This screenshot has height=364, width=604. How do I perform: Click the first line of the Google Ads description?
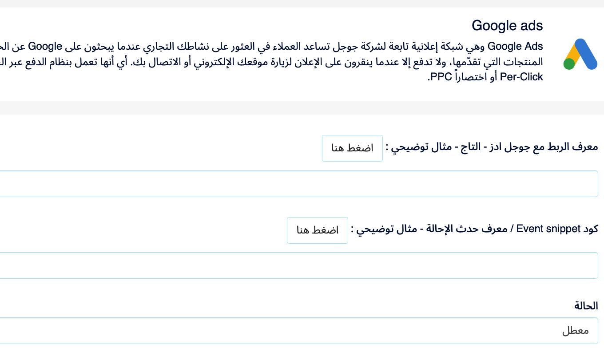pos(311,46)
